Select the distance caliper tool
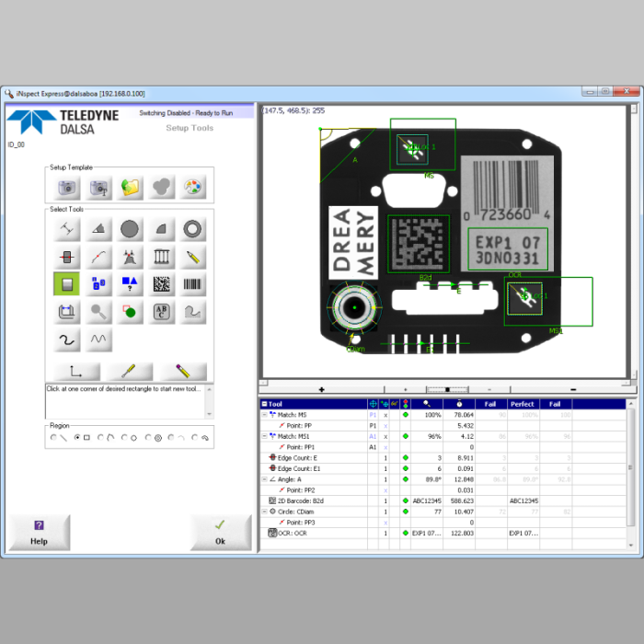The width and height of the screenshot is (644, 644). point(66,229)
